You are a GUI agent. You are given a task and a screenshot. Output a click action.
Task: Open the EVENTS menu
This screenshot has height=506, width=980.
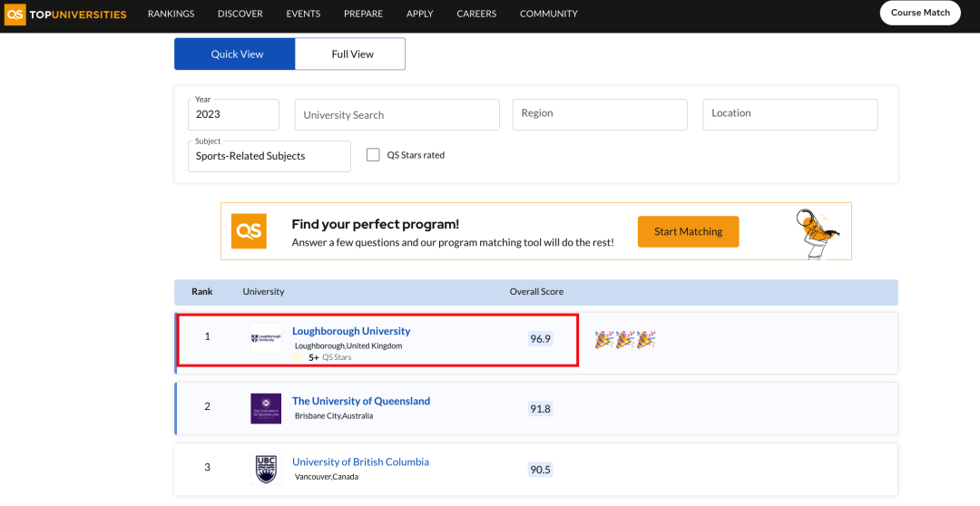click(303, 13)
